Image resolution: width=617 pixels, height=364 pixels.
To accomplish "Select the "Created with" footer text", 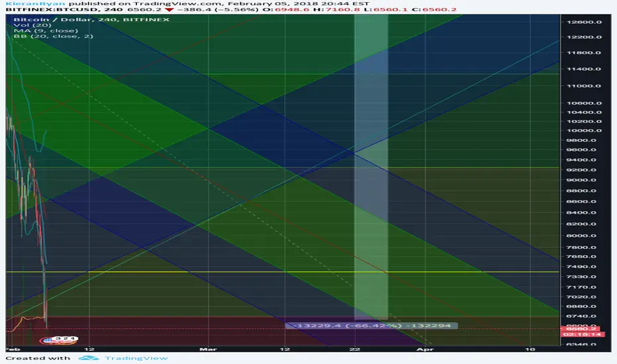I will (x=38, y=358).
